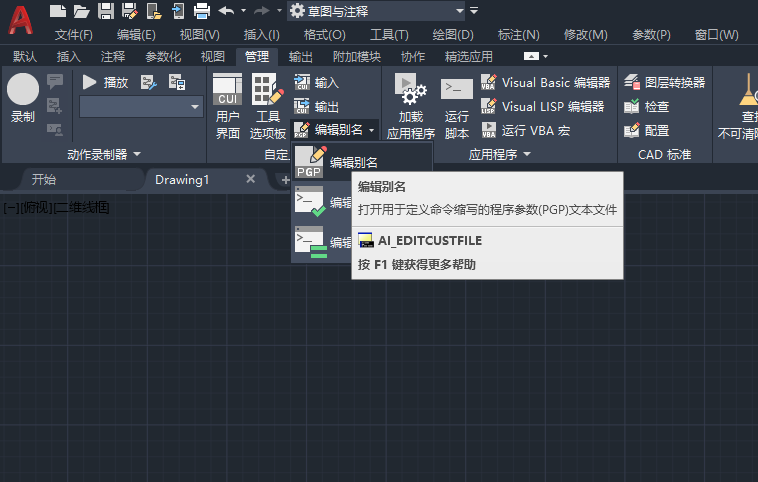Open the Draw (绘图) menu
Screen dimensions: 758x482
point(453,35)
